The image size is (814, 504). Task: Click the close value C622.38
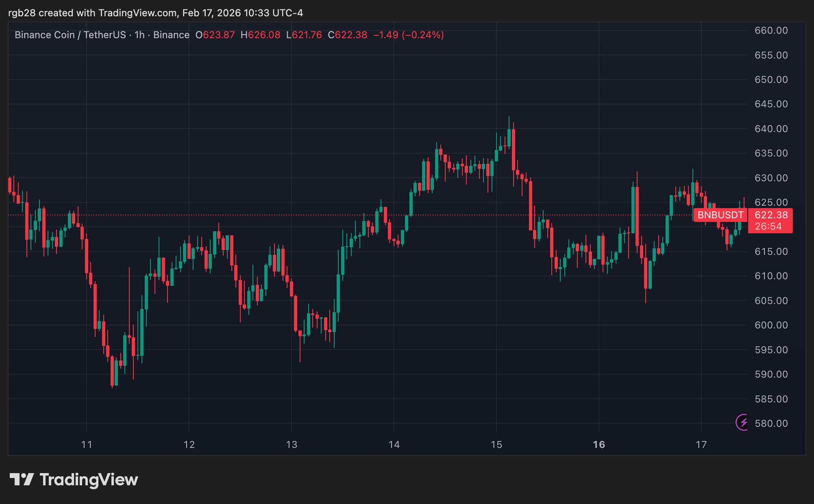point(347,35)
